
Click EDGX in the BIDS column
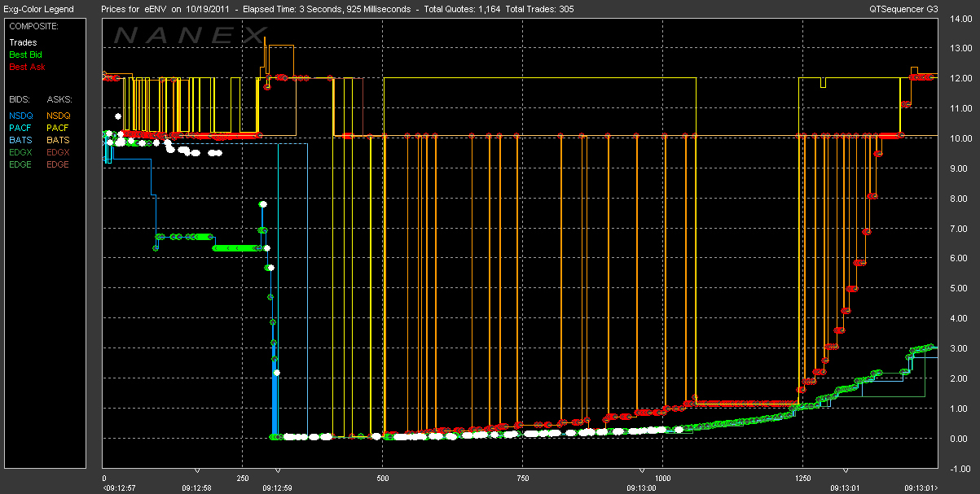point(21,152)
